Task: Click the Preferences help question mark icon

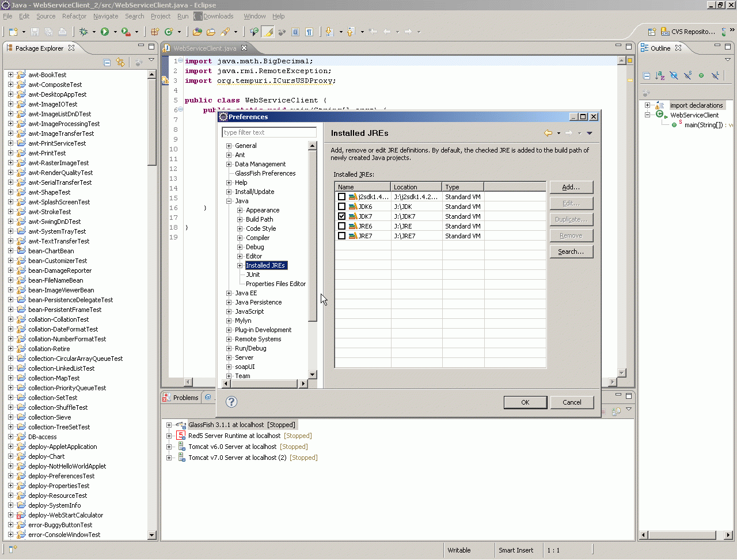Action: pos(231,402)
